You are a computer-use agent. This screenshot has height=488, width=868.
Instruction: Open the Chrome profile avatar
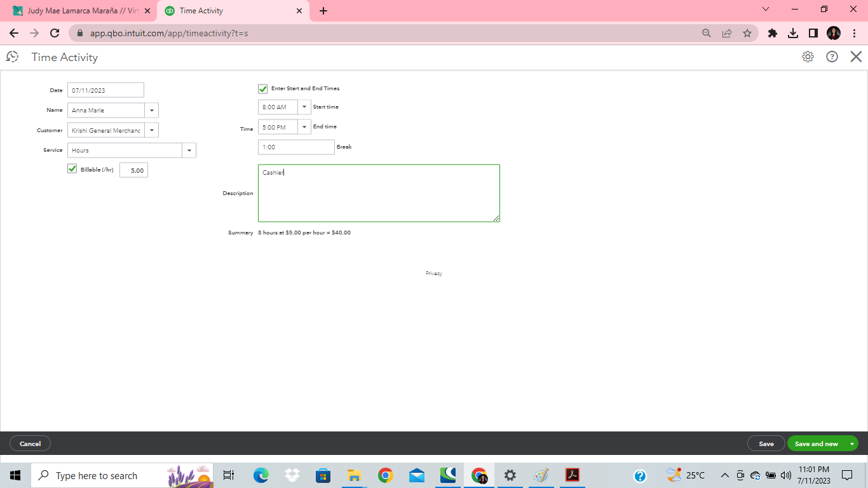tap(834, 33)
